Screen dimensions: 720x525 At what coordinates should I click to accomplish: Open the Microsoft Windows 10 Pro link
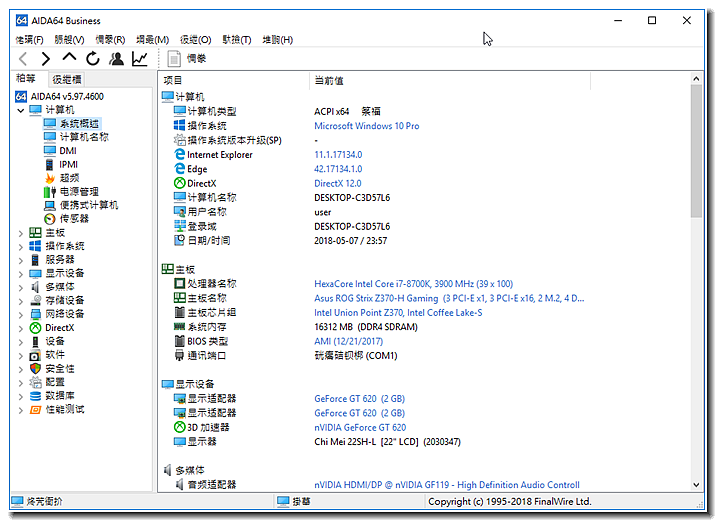(366, 126)
